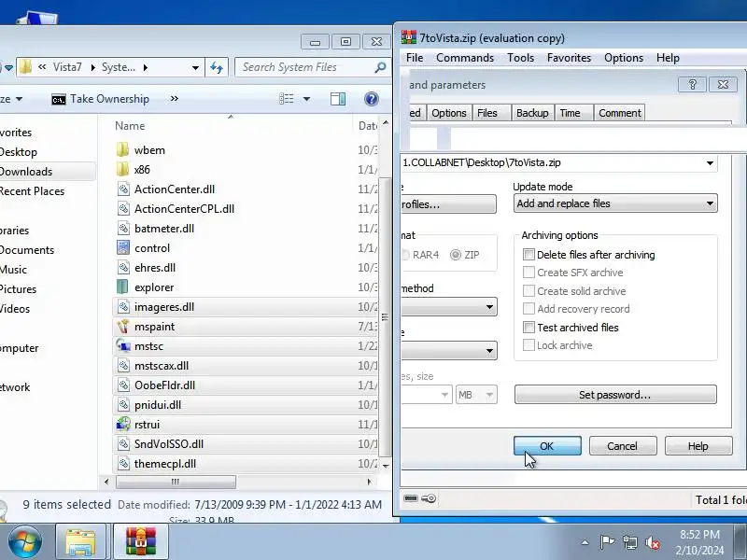Click the WinRAR taskbar icon
This screenshot has width=747, height=560.
coord(141,542)
